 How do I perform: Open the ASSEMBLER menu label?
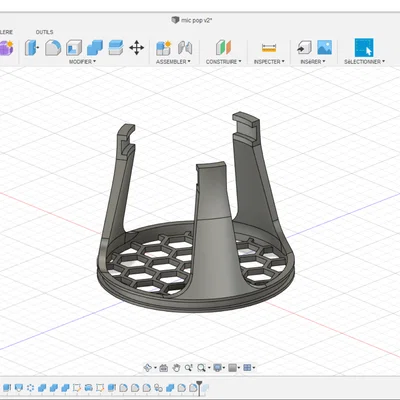(x=173, y=62)
